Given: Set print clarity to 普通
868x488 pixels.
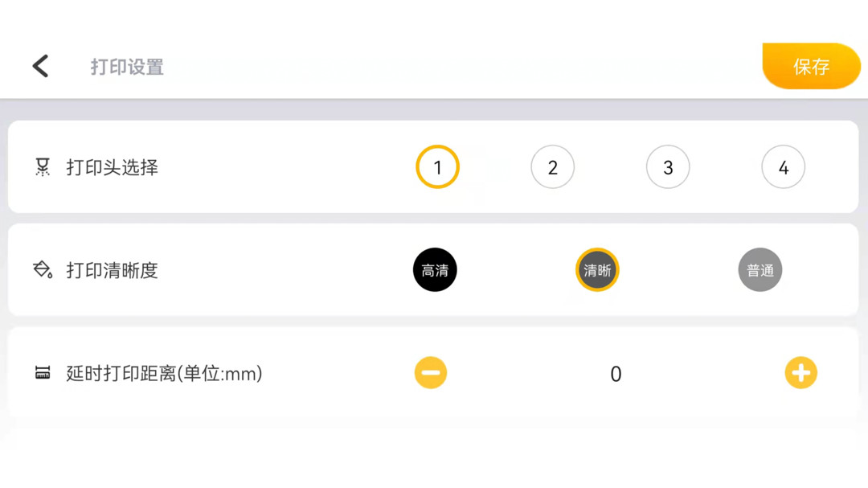Looking at the screenshot, I should coord(759,270).
